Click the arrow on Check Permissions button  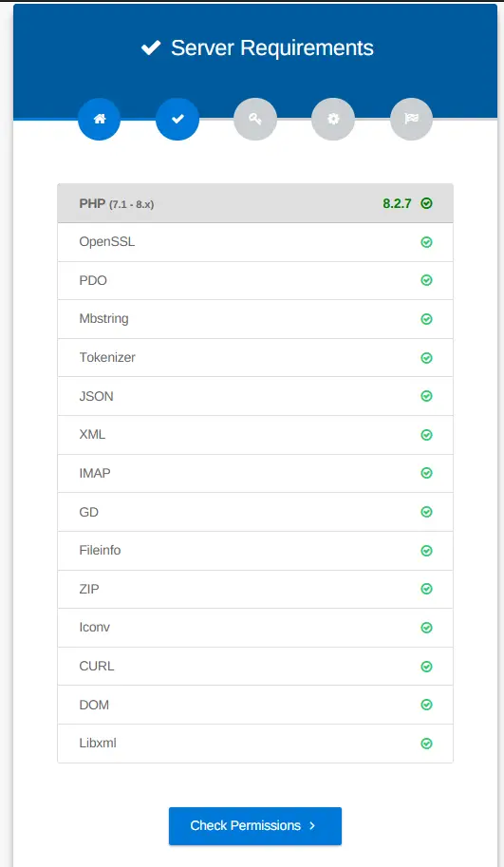(x=312, y=825)
